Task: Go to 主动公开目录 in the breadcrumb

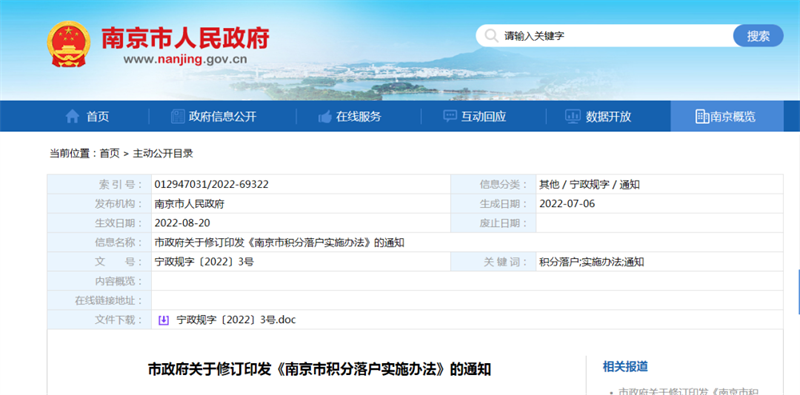Action: [x=163, y=153]
